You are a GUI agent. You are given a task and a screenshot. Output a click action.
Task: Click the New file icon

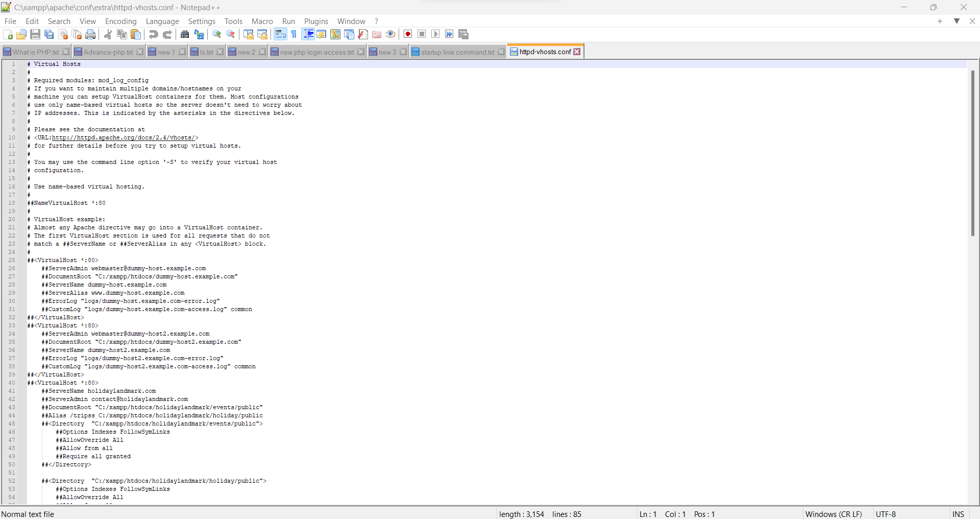pyautogui.click(x=8, y=34)
